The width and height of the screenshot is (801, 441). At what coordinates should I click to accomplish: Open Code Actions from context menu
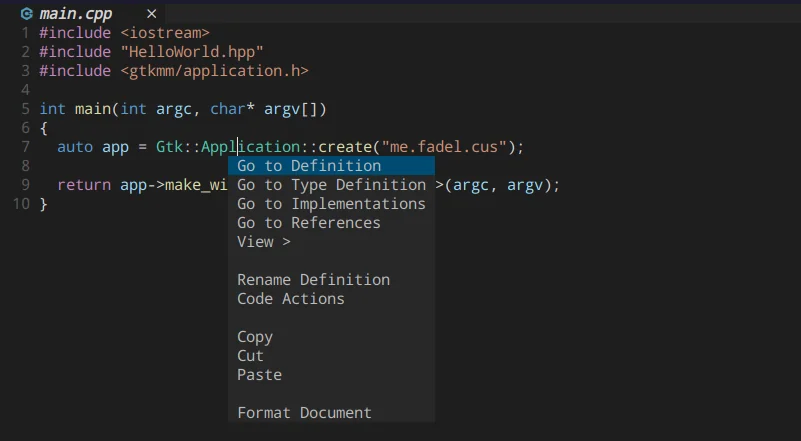[x=331, y=299]
